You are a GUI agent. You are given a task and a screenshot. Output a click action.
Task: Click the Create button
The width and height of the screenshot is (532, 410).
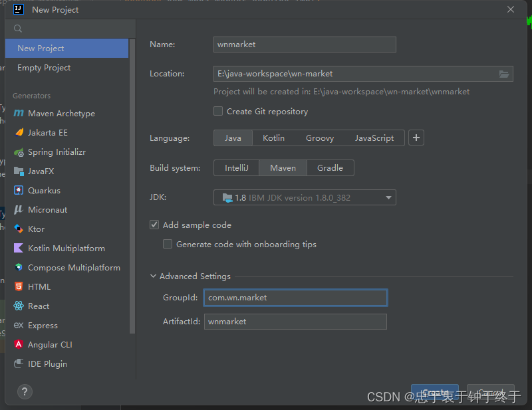[435, 393]
